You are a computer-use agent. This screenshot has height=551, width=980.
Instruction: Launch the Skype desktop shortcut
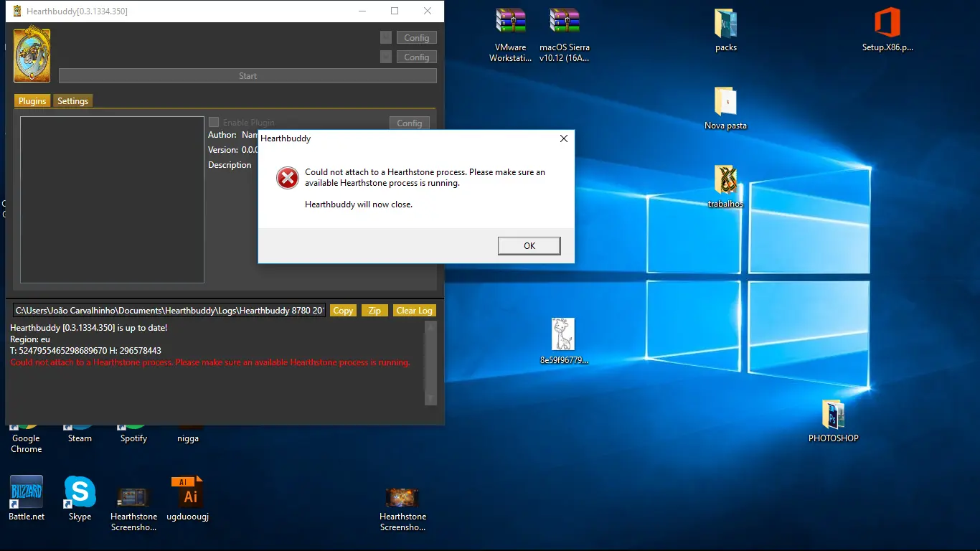click(x=80, y=498)
